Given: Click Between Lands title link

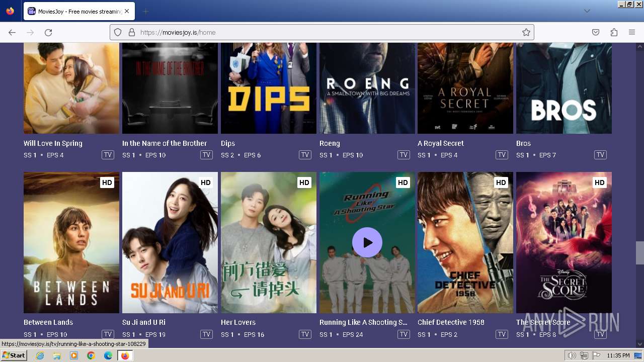Looking at the screenshot, I should point(48,322).
